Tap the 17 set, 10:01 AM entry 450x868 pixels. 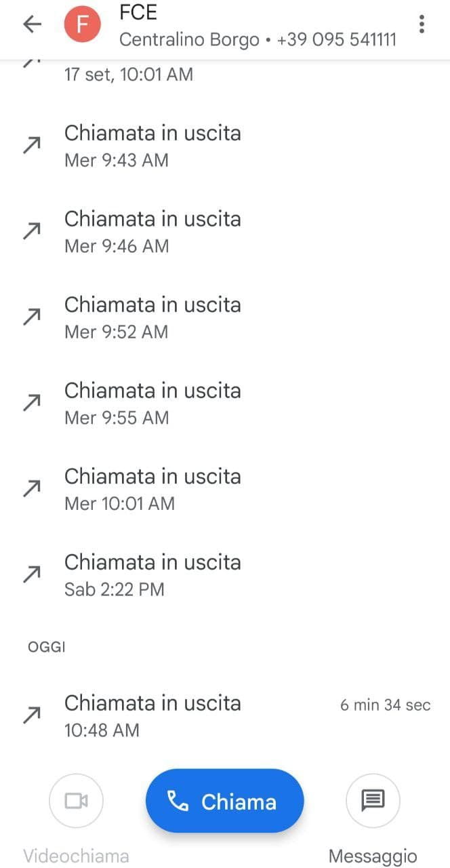coord(129,74)
